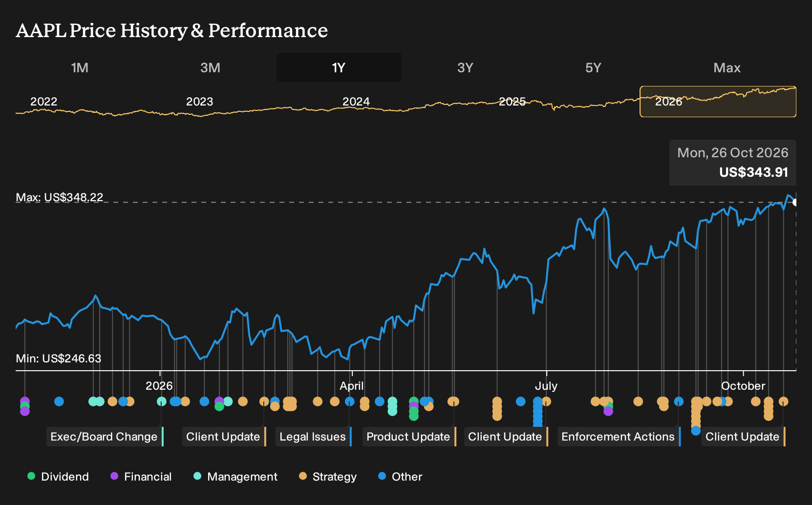Select the lone blue event dot before July
The width and height of the screenshot is (812, 505).
coord(521,401)
